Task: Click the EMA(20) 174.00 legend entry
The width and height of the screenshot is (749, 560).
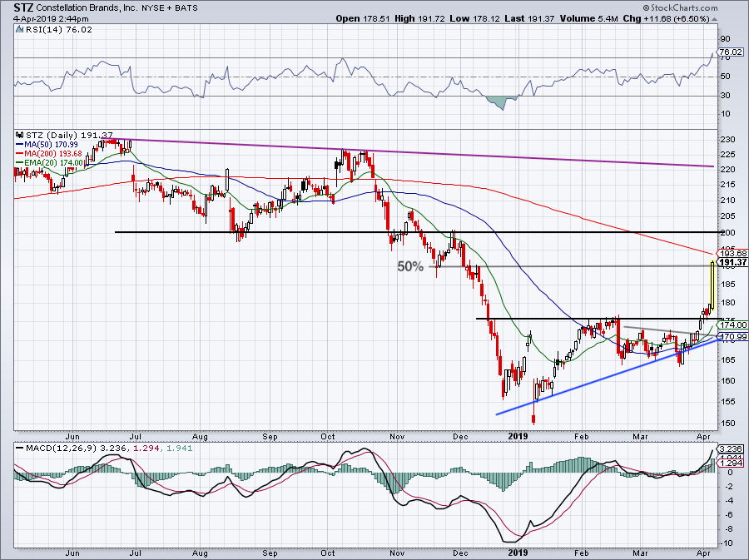Action: tap(50, 163)
